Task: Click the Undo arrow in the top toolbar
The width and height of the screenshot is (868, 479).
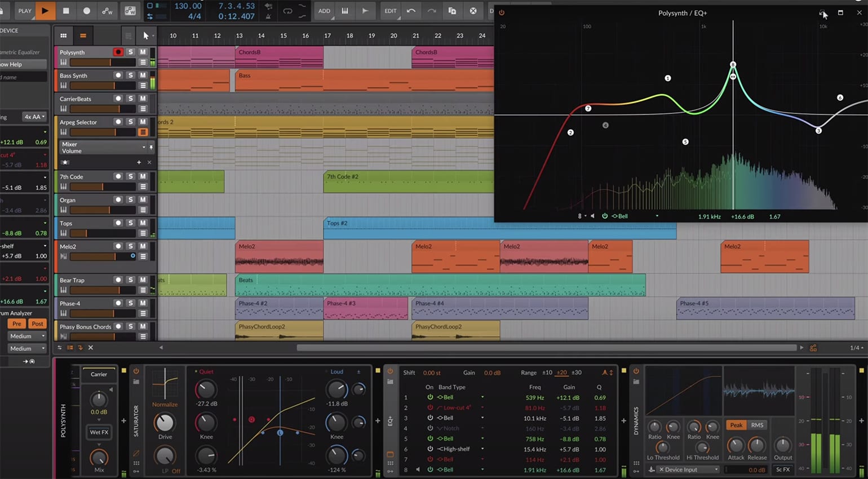Action: coord(411,11)
